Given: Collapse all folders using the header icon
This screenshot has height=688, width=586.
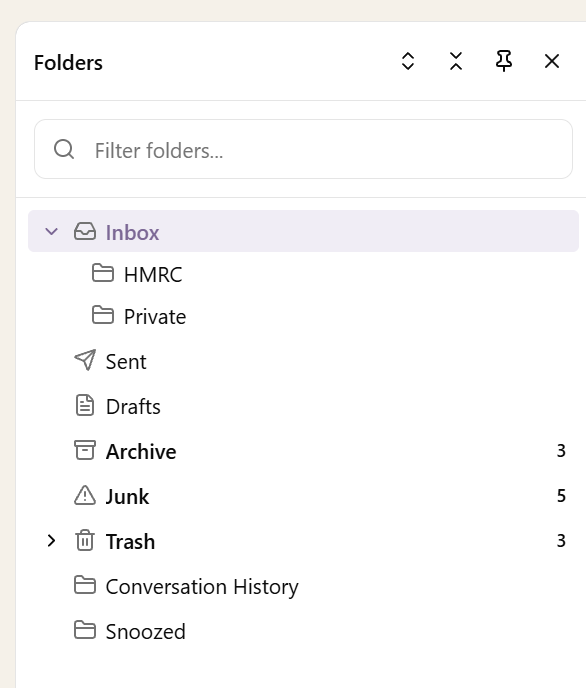Looking at the screenshot, I should coord(456,61).
